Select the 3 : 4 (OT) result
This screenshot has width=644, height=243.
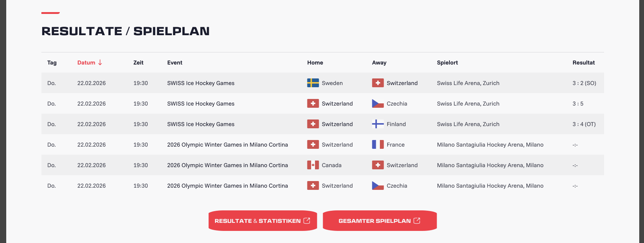pos(584,124)
